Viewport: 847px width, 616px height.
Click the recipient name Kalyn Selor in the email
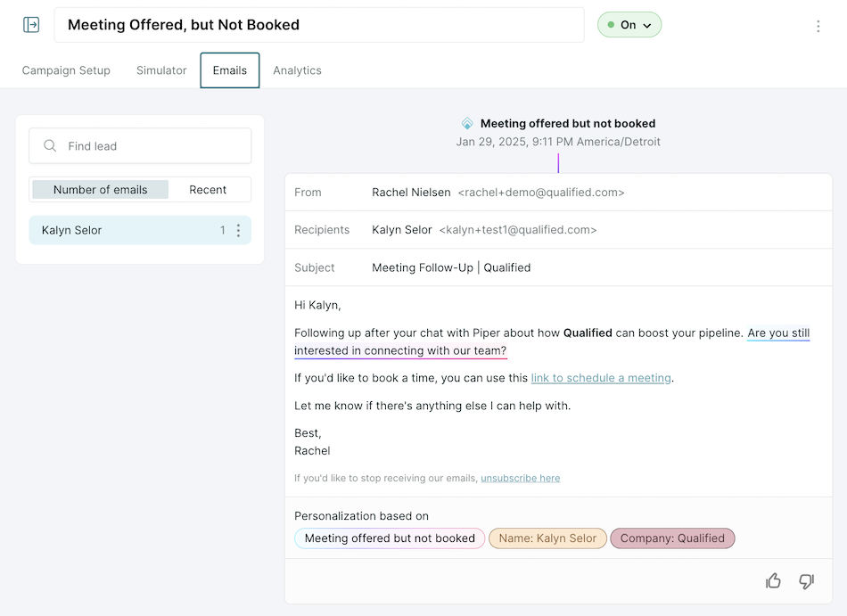pyautogui.click(x=402, y=230)
